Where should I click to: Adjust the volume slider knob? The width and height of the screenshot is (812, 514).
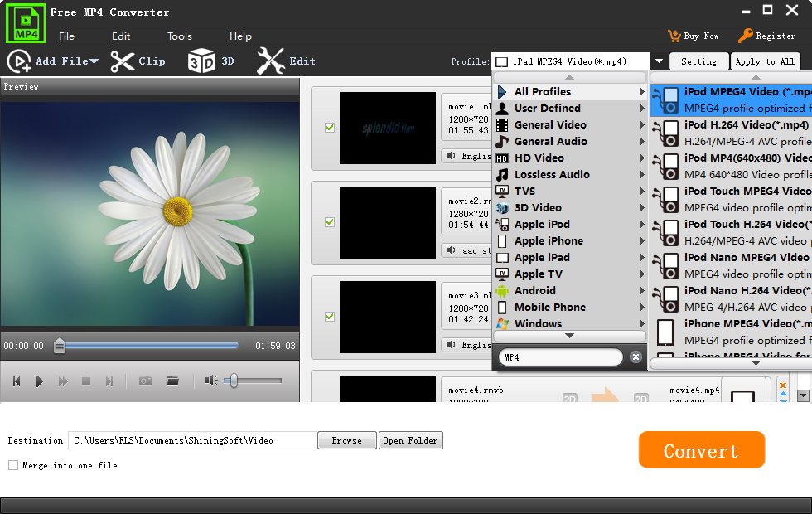click(234, 381)
